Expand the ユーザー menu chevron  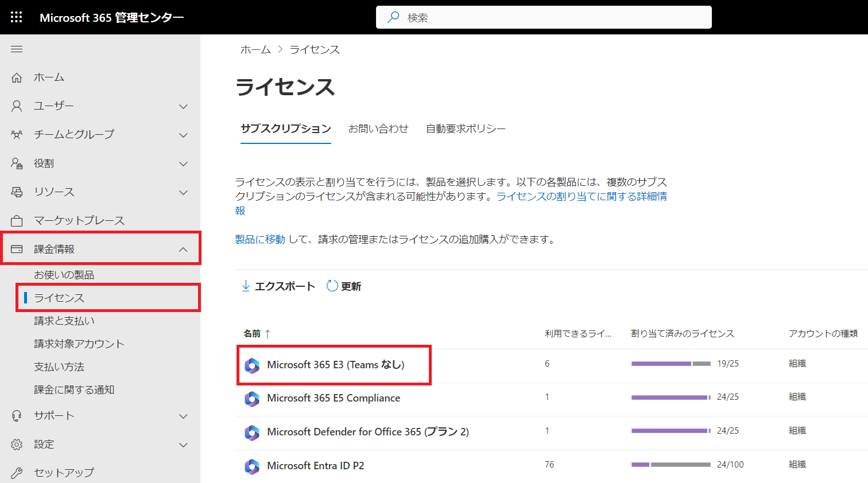pyautogui.click(x=183, y=106)
